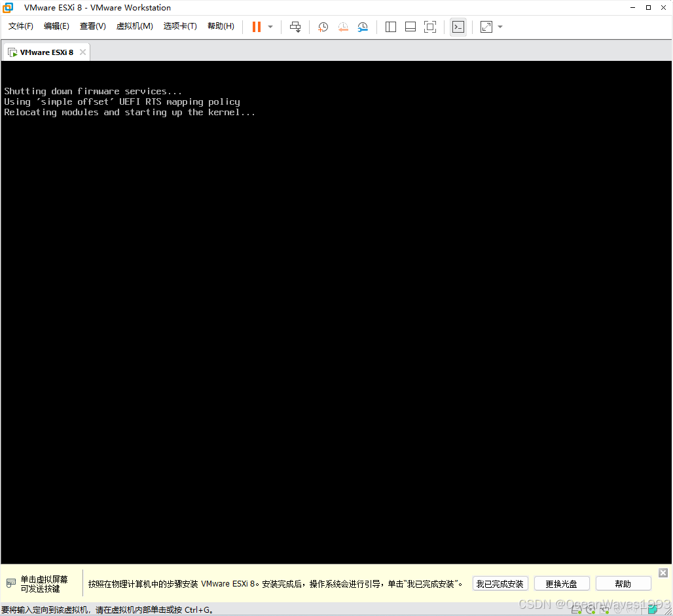
Task: Click the 更换光盘 button
Action: click(562, 584)
